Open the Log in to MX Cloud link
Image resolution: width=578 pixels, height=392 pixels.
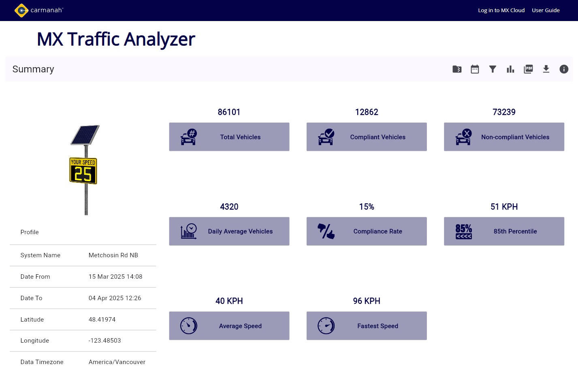click(501, 11)
